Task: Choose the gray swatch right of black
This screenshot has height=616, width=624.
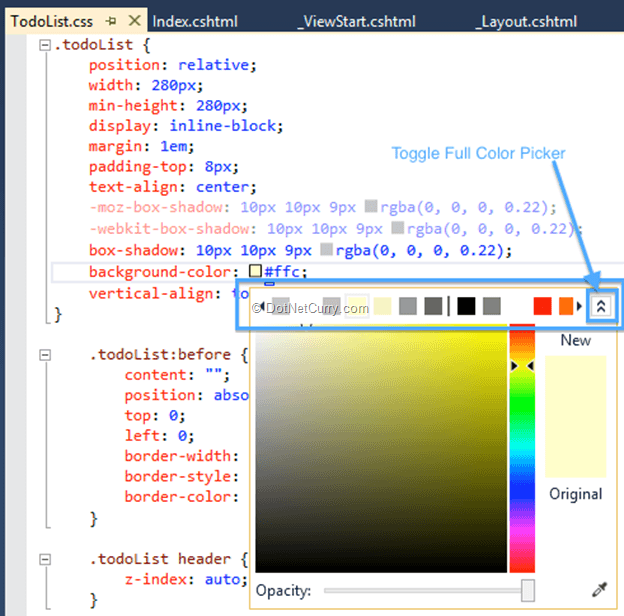Action: click(x=491, y=306)
